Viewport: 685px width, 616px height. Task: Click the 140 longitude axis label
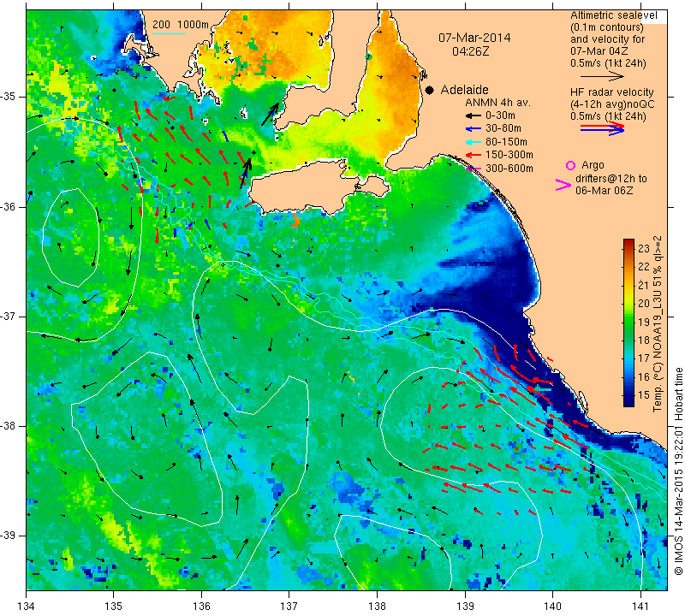pos(552,606)
